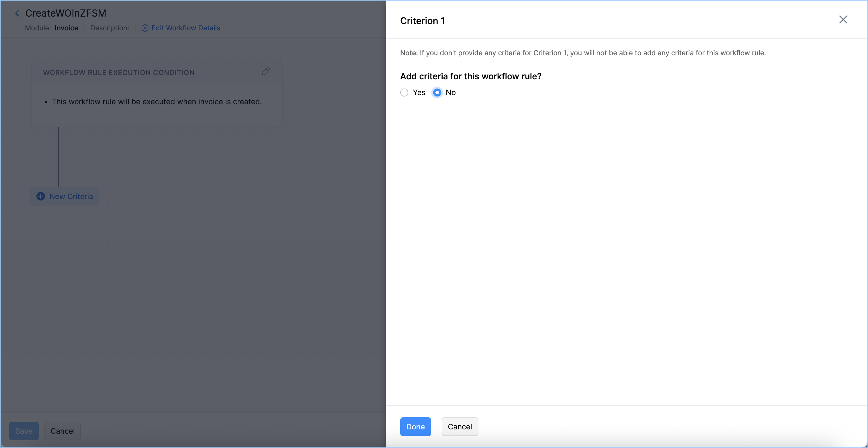Click the Workflow Rule Execution Condition heading
The image size is (868, 448).
[119, 73]
